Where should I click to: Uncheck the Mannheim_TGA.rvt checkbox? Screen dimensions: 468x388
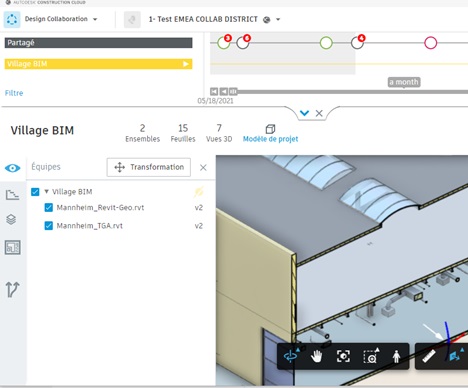click(x=49, y=226)
